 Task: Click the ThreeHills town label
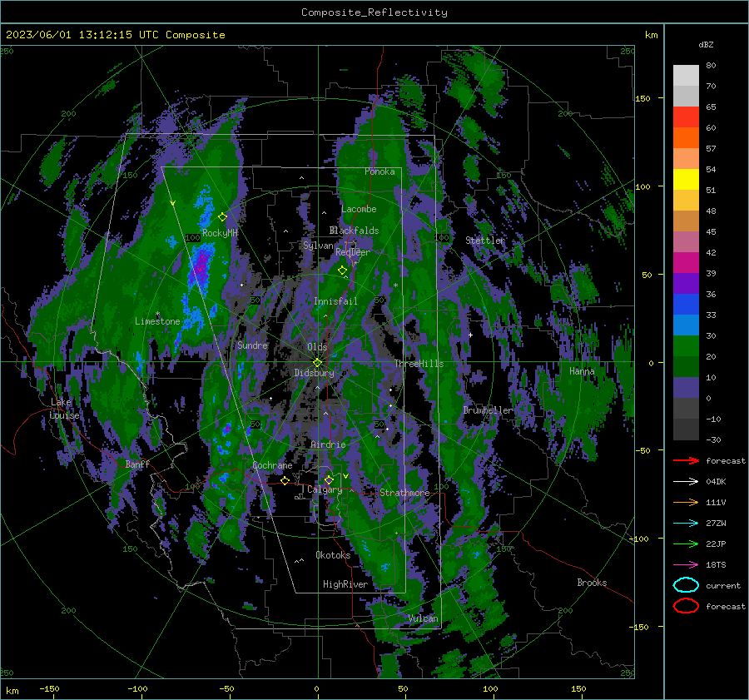[x=419, y=364]
